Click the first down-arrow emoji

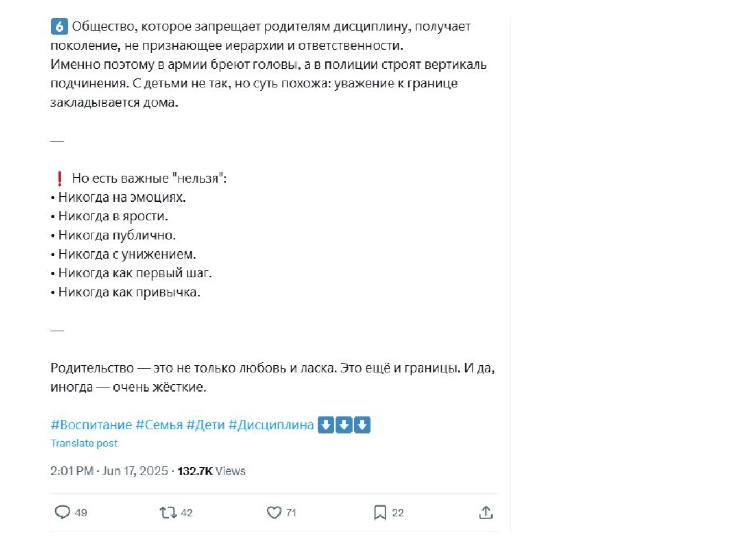326,425
